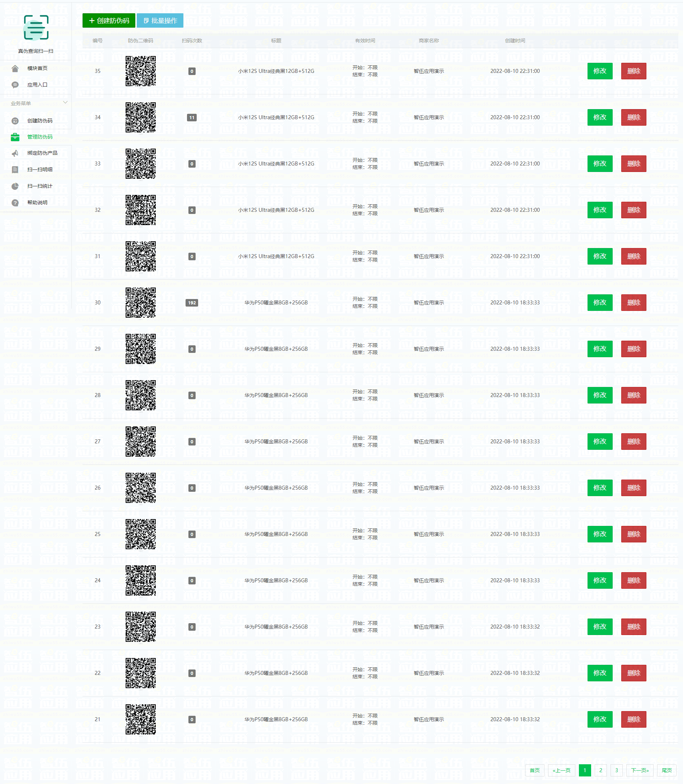The width and height of the screenshot is (683, 784).
Task: Click the 扫码次数 column header
Action: pos(192,41)
